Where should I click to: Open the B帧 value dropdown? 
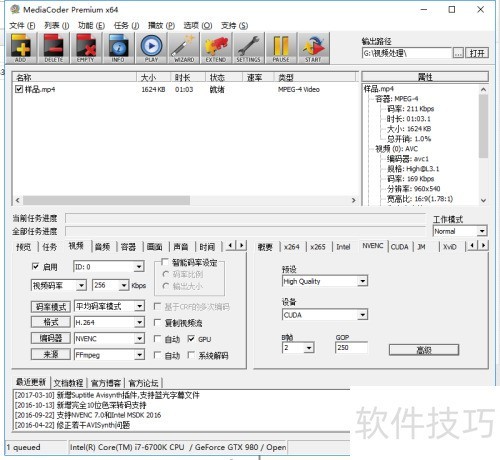pos(298,348)
